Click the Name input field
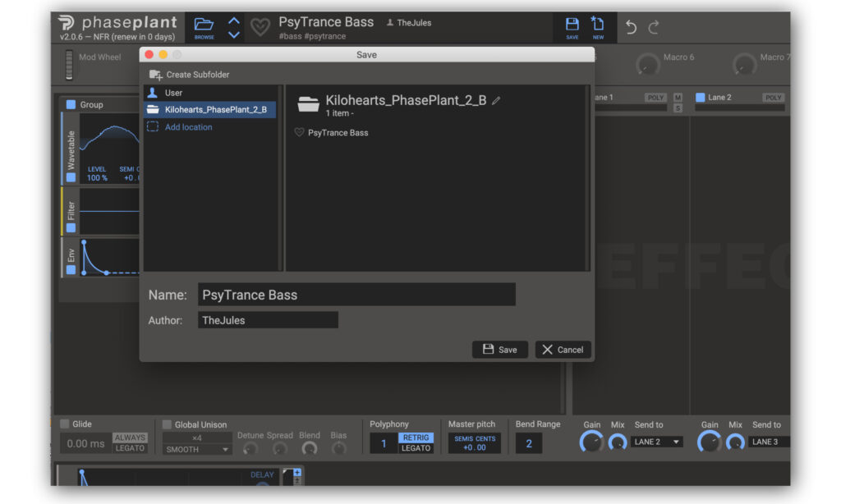Screen dimensions: 841x504 click(x=356, y=295)
